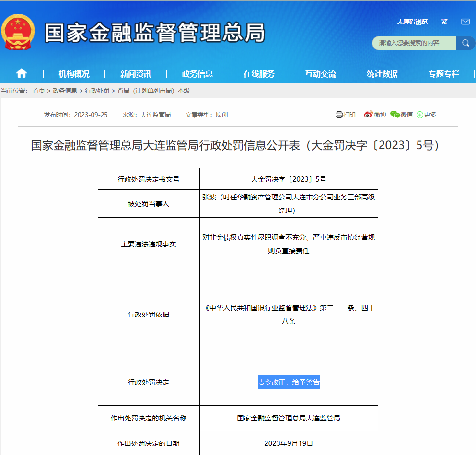Click 政务信息 in the breadcrumb
Screen dimensions: 476x455
point(65,91)
